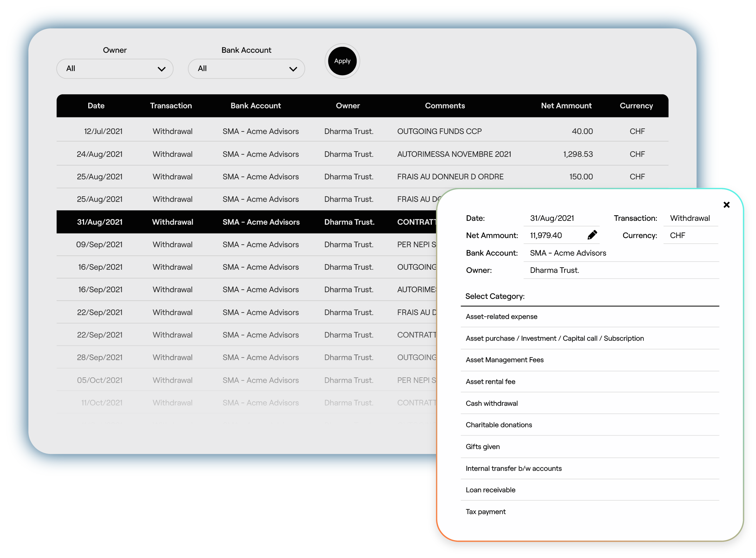Choose the Gifts given category
756x558 pixels.
[482, 447]
